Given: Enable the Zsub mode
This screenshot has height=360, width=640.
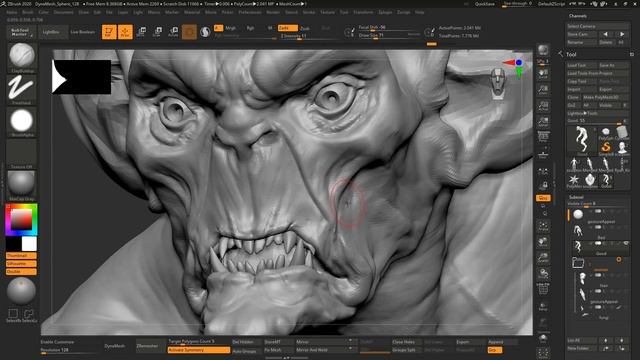Looking at the screenshot, I should 305,28.
